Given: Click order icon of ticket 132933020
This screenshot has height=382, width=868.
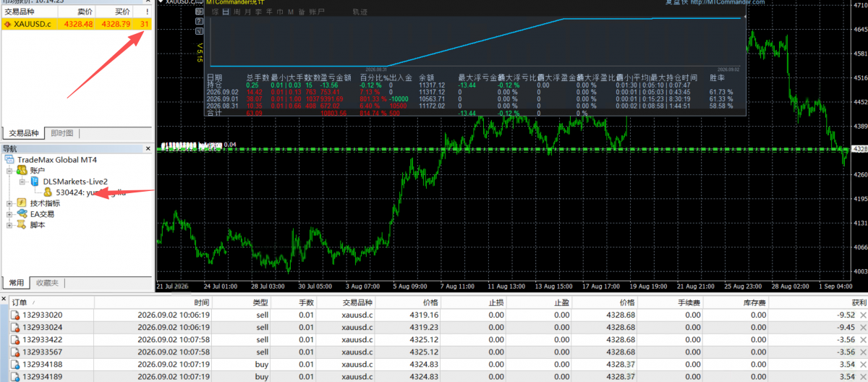Looking at the screenshot, I should [x=14, y=315].
